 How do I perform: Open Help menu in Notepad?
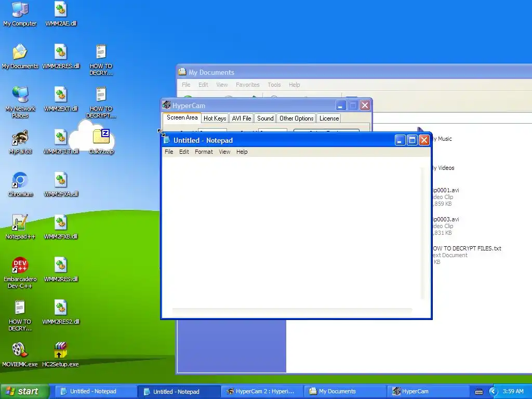point(242,152)
